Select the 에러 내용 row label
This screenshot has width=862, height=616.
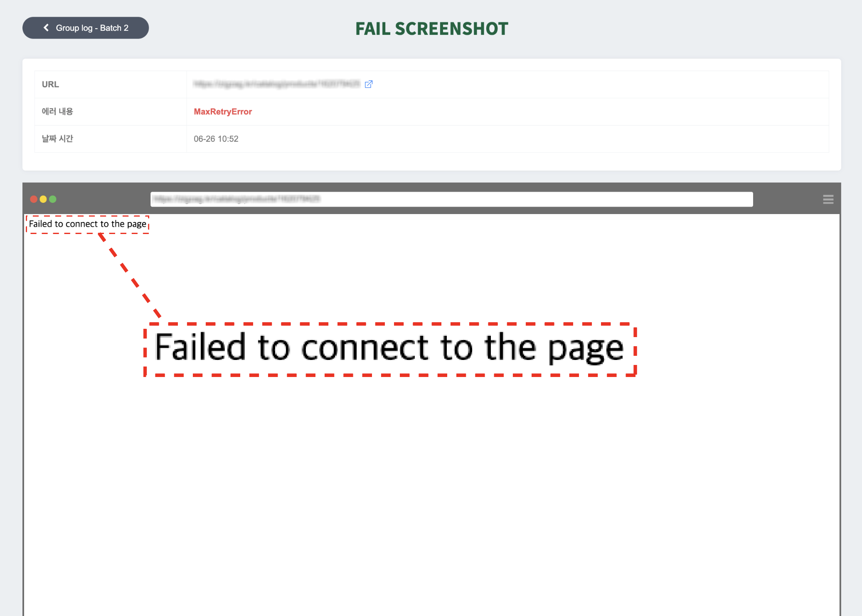57,111
